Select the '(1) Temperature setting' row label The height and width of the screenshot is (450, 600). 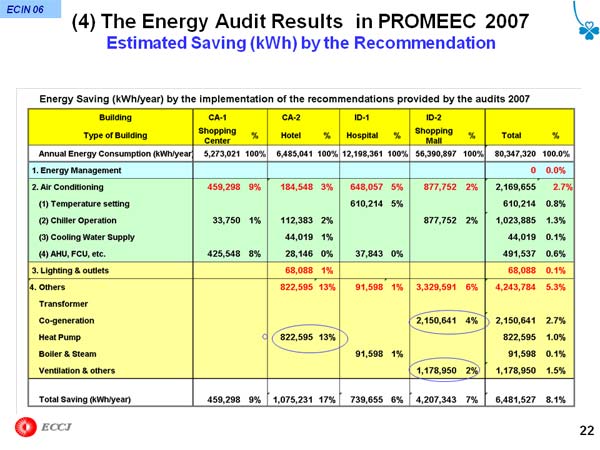tap(84, 204)
